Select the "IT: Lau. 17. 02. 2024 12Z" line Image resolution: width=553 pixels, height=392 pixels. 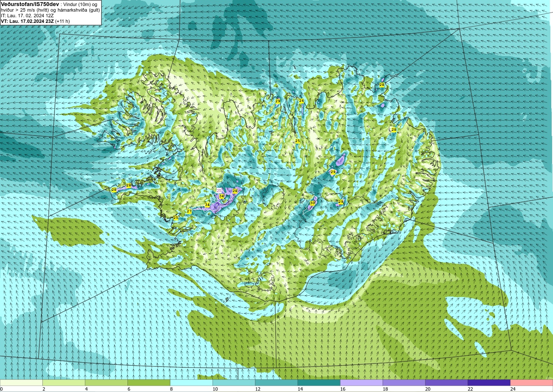click(x=27, y=16)
